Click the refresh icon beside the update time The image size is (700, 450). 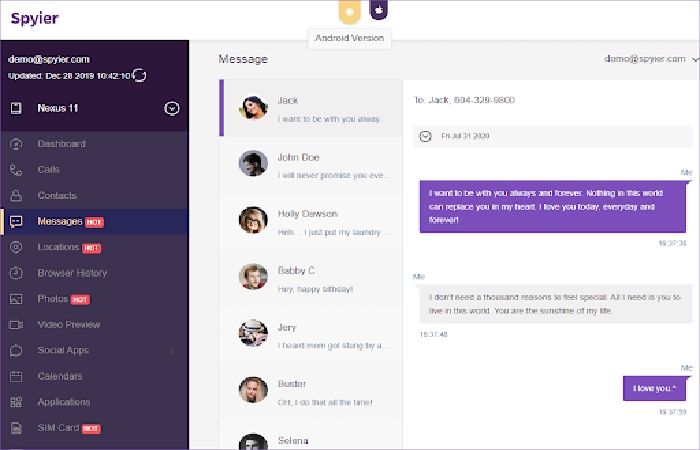pyautogui.click(x=139, y=76)
